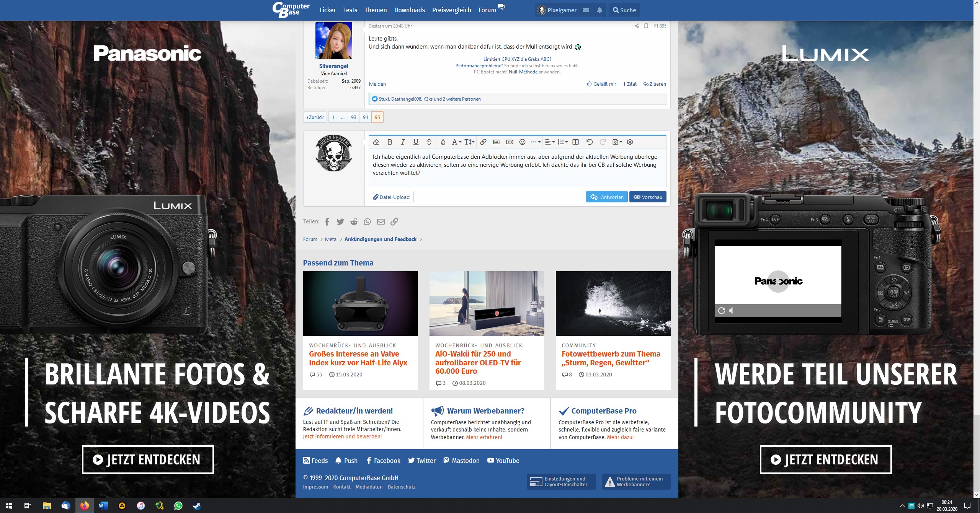Screen dimensions: 980x513
Task: Toggle bold formatting
Action: tap(390, 142)
